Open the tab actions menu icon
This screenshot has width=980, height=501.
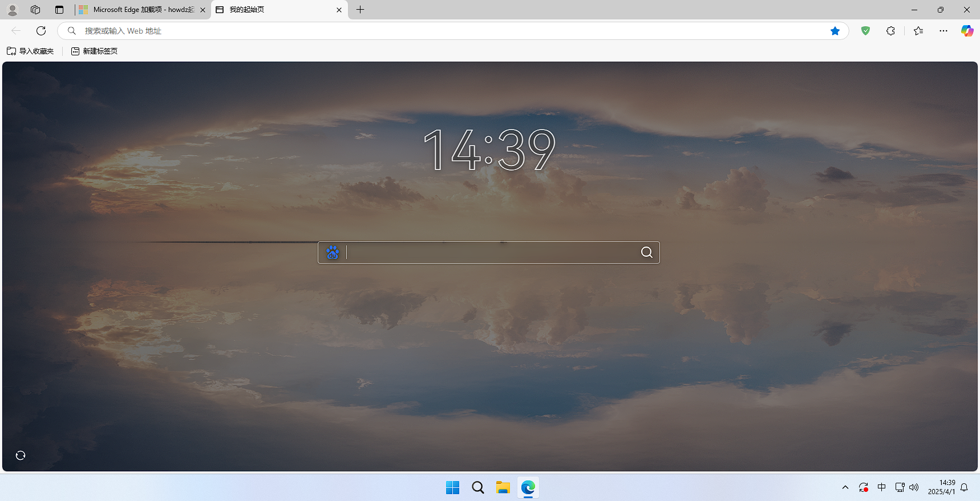59,10
